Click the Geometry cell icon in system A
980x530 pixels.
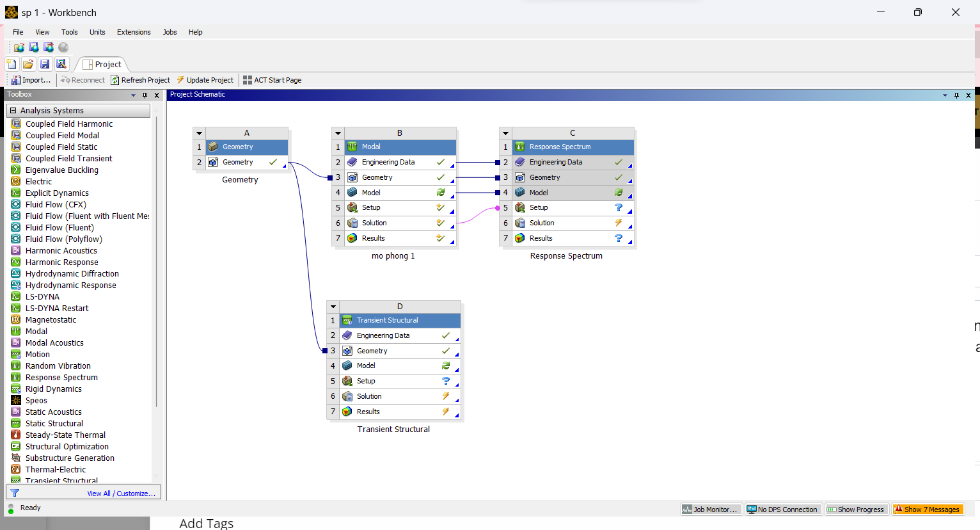tap(213, 162)
